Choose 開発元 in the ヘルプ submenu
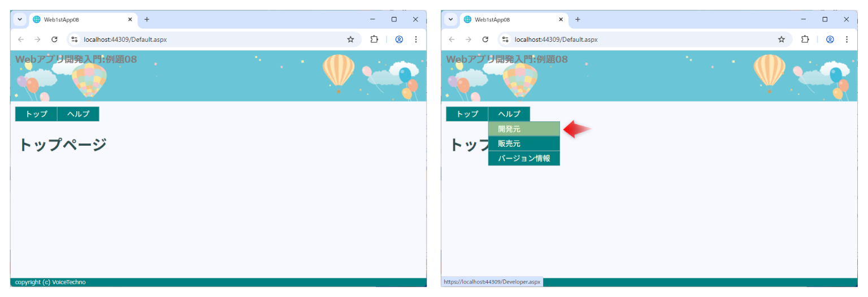This screenshot has width=868, height=297. [x=524, y=129]
